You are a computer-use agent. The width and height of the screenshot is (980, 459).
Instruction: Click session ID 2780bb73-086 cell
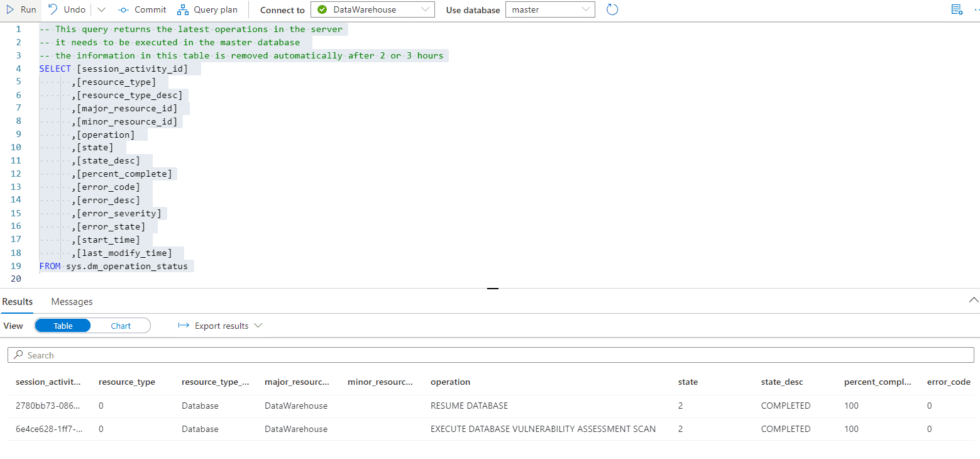pos(48,406)
